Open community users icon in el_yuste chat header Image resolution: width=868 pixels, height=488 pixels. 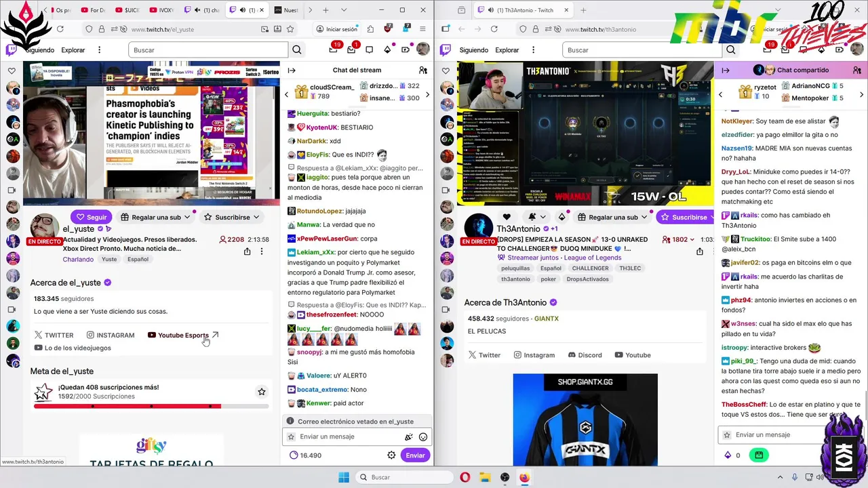tap(423, 70)
